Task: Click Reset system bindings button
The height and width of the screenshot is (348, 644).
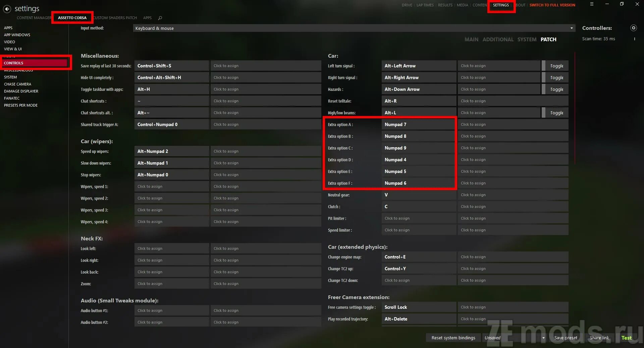Action: (x=453, y=338)
